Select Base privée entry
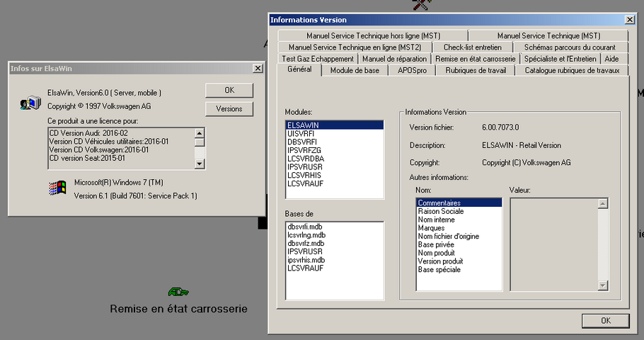Viewport: 644px width, 340px height. point(459,244)
